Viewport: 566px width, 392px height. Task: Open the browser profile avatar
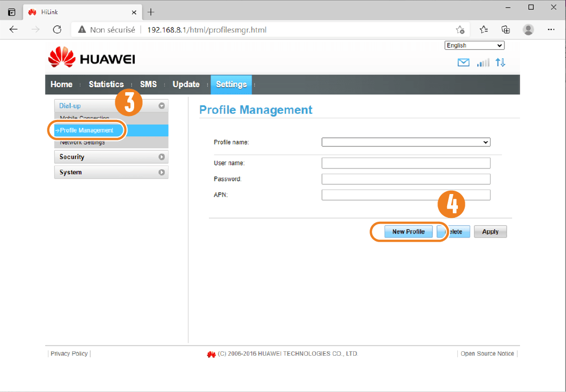(528, 29)
